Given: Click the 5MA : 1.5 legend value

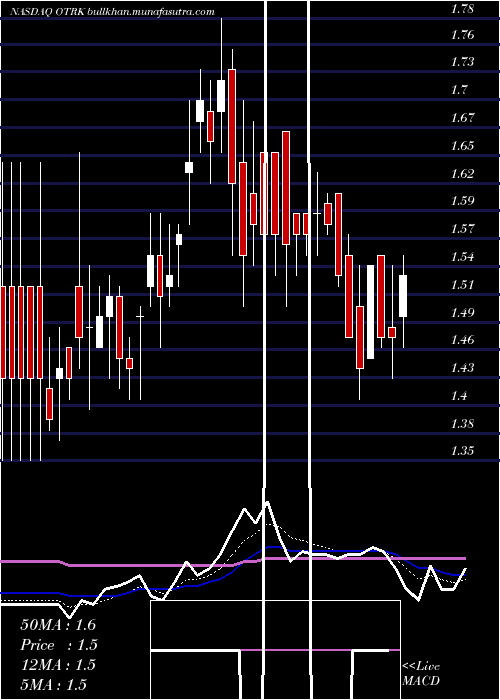Looking at the screenshot, I should pos(54,684).
